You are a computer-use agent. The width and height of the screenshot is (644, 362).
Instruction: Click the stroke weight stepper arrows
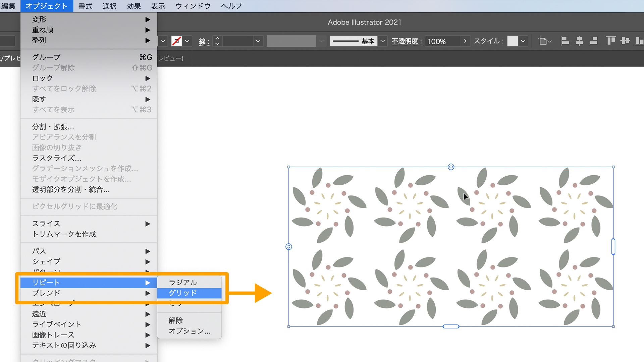coord(217,41)
